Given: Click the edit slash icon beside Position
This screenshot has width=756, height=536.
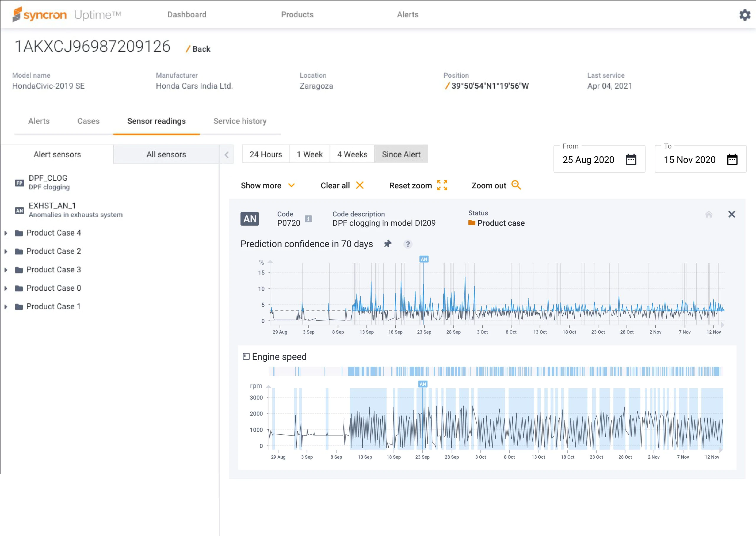Looking at the screenshot, I should pos(447,86).
